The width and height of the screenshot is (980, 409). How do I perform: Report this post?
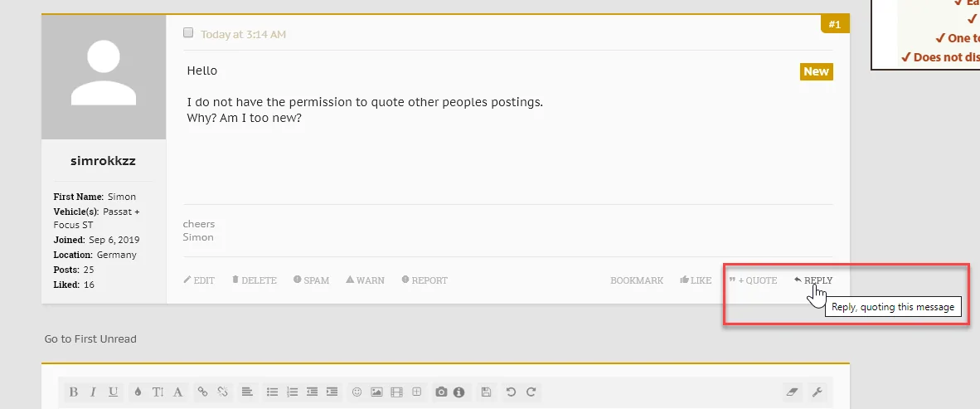pyautogui.click(x=425, y=280)
